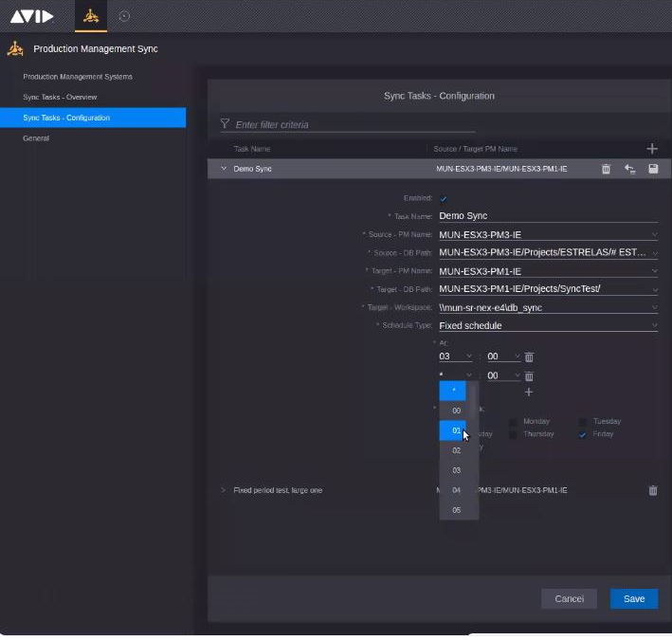Save Demo Sync using the disk icon
The image size is (672, 640).
[653, 169]
